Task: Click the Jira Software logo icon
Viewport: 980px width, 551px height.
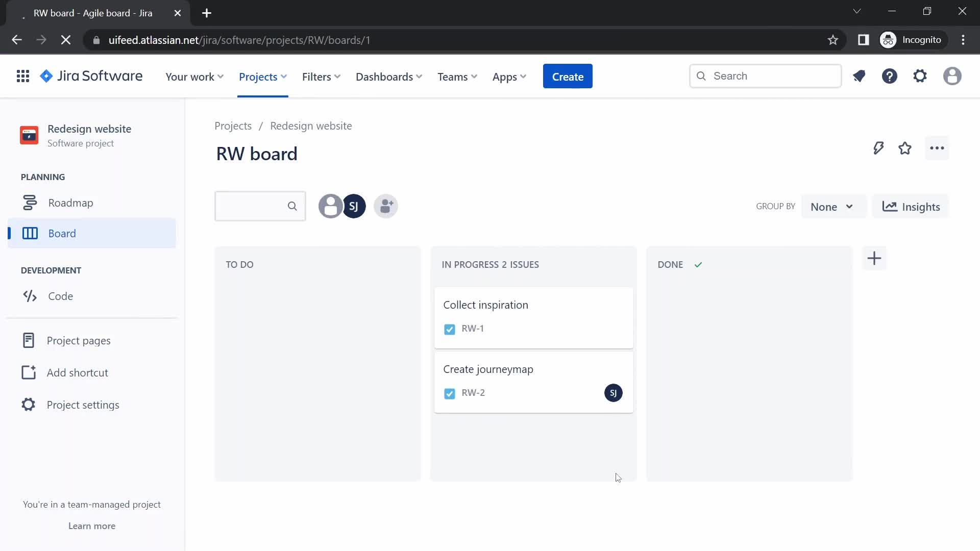Action: point(47,76)
